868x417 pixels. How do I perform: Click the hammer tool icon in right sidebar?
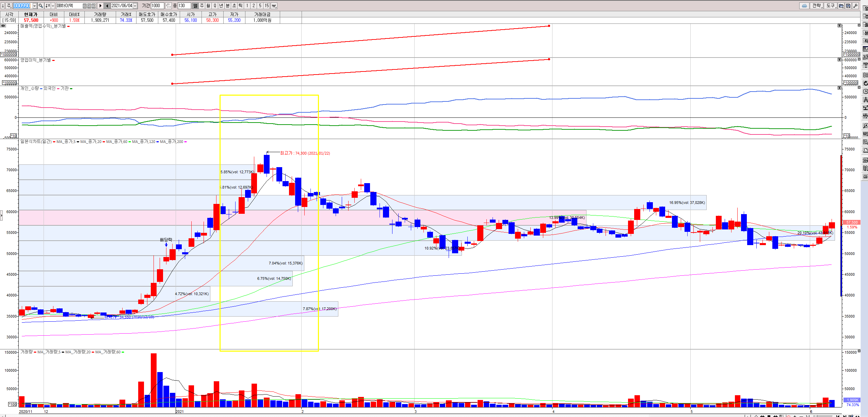(x=865, y=66)
